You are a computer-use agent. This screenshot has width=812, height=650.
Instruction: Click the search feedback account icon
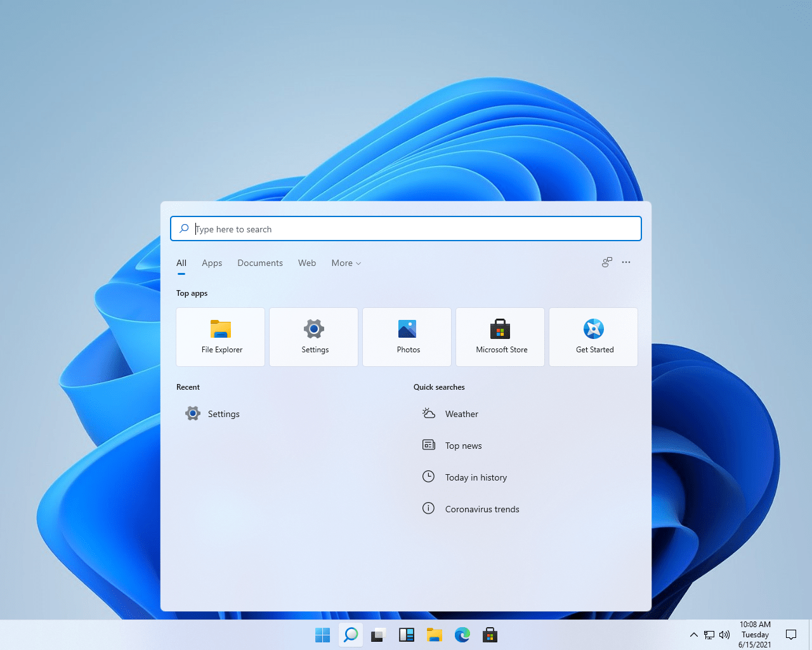coord(606,262)
